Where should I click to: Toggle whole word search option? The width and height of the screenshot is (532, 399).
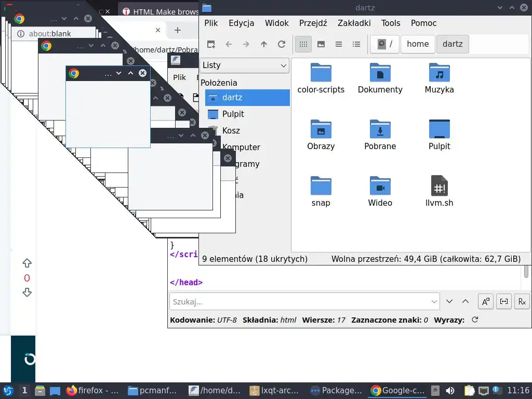click(504, 301)
